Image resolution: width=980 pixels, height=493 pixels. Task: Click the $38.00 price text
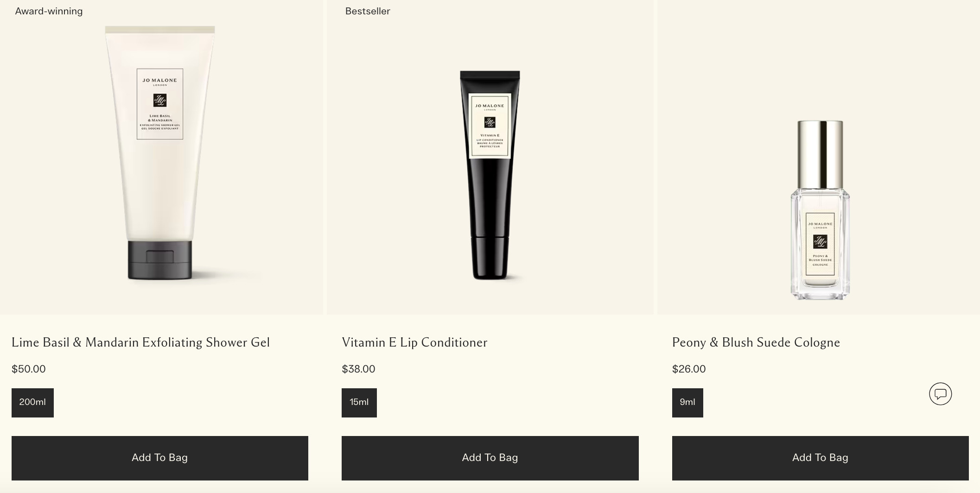coord(358,369)
